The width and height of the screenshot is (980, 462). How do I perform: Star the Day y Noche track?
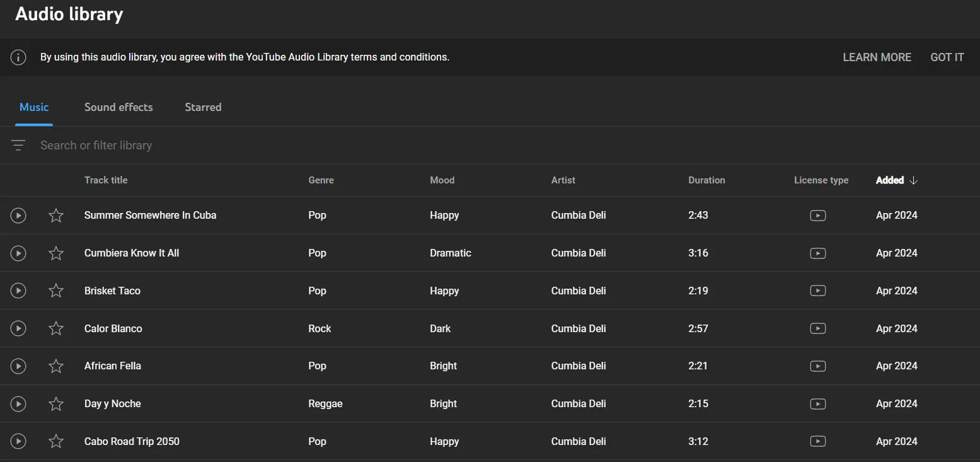point(56,404)
